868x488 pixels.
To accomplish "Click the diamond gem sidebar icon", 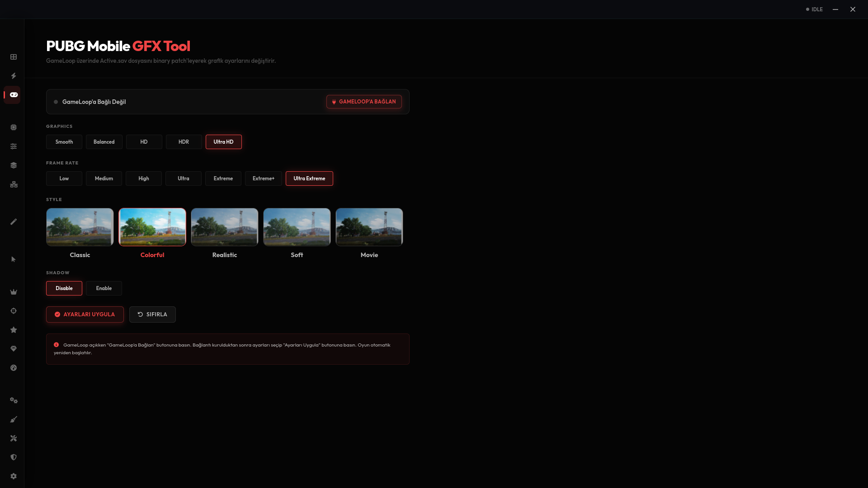I will 14,349.
